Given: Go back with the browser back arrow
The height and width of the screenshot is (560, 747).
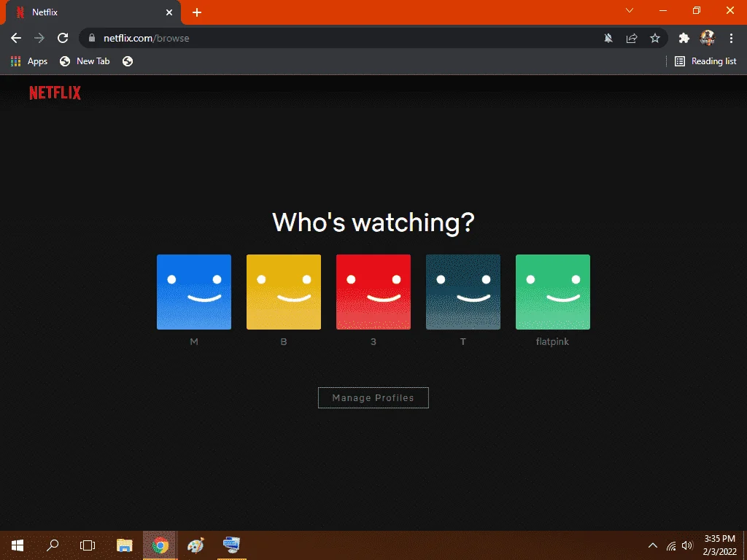Looking at the screenshot, I should click(16, 38).
